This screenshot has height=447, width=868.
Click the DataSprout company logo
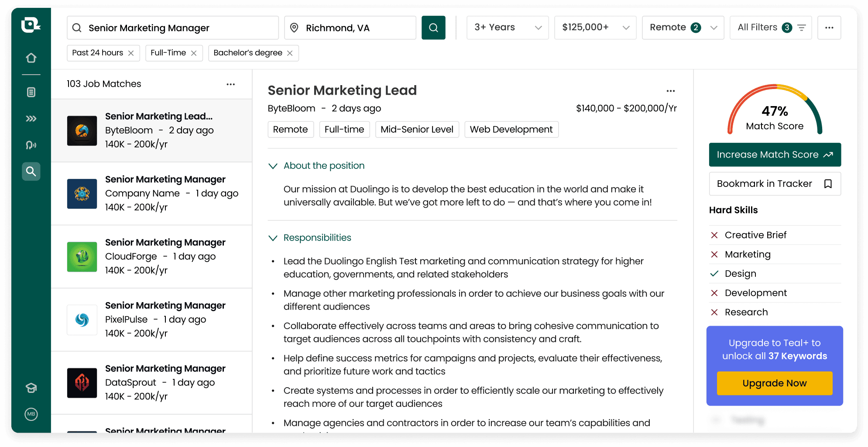pyautogui.click(x=82, y=383)
